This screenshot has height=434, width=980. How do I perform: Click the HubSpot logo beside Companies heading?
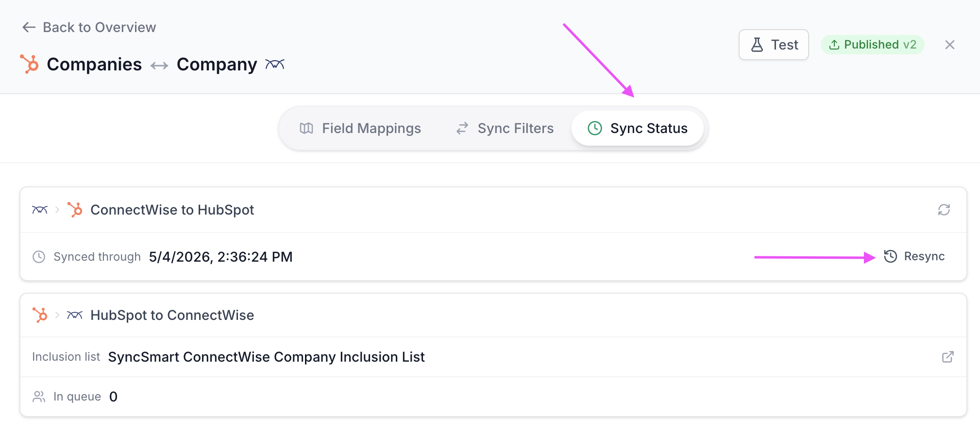point(29,64)
